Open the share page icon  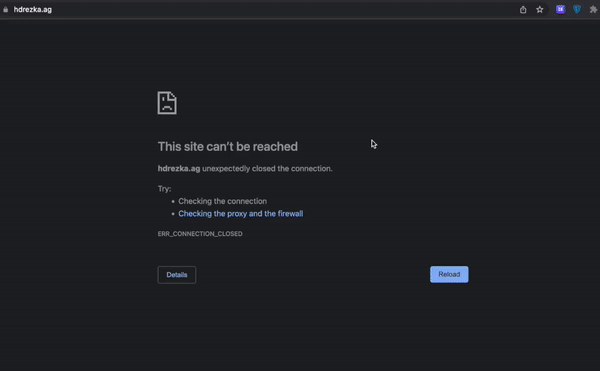click(x=523, y=10)
